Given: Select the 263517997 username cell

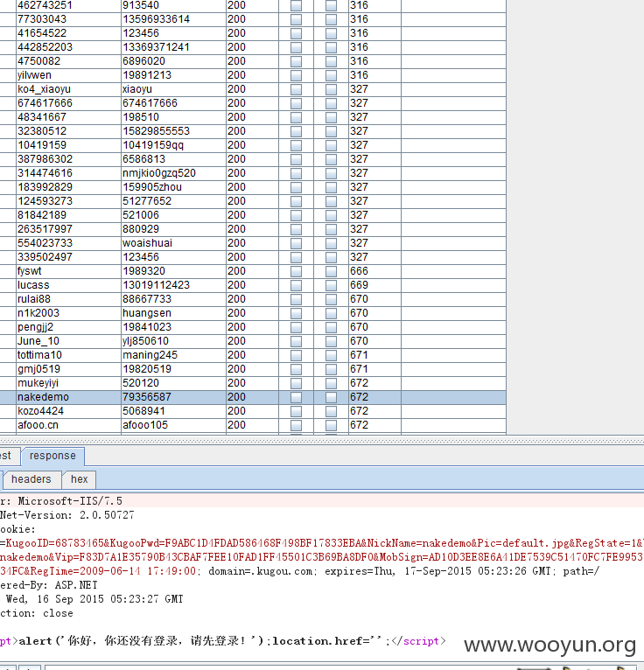Looking at the screenshot, I should point(68,229).
